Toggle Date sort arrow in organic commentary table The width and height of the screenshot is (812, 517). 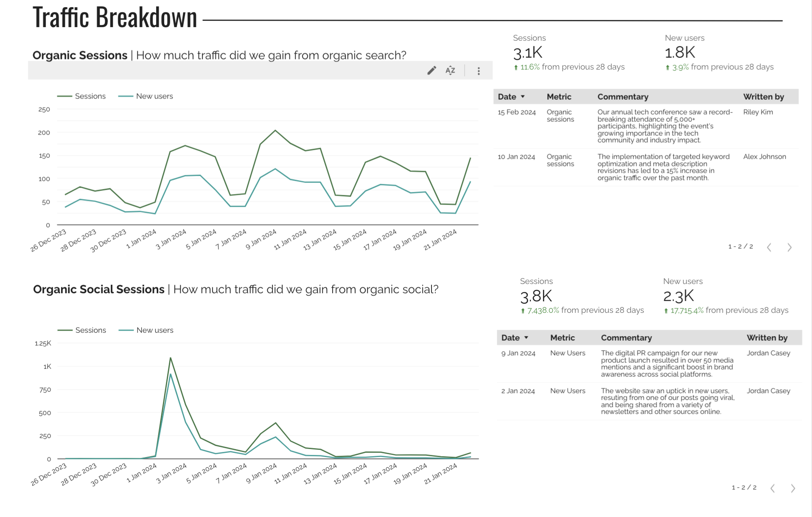[523, 97]
